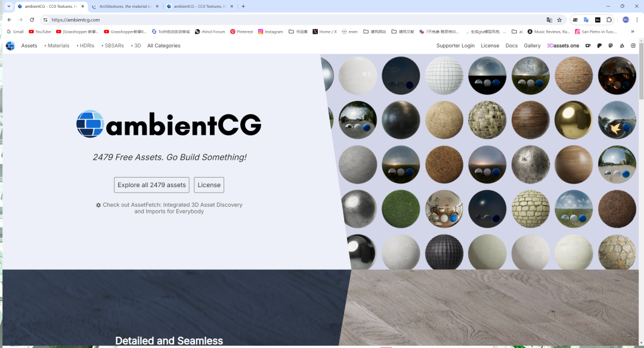Click the browser back arrow
This screenshot has width=644, height=348.
click(x=10, y=20)
